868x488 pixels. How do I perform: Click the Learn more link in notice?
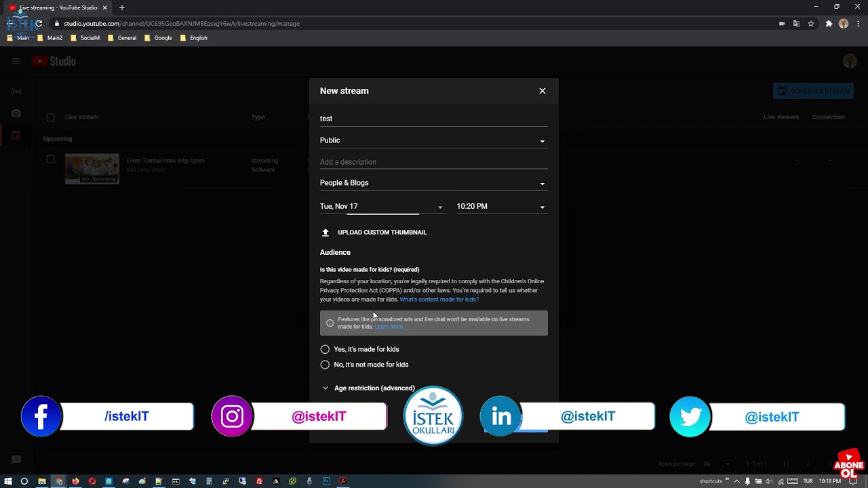coord(389,327)
